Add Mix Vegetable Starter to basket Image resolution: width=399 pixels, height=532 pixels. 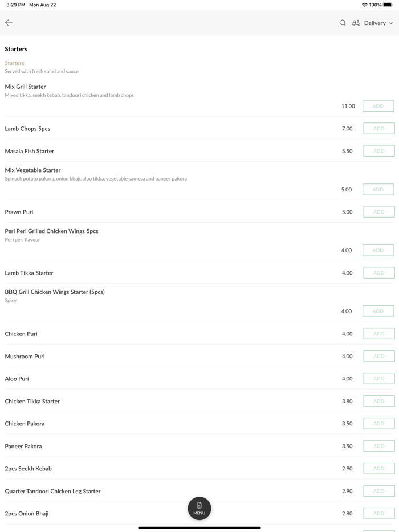(x=378, y=190)
